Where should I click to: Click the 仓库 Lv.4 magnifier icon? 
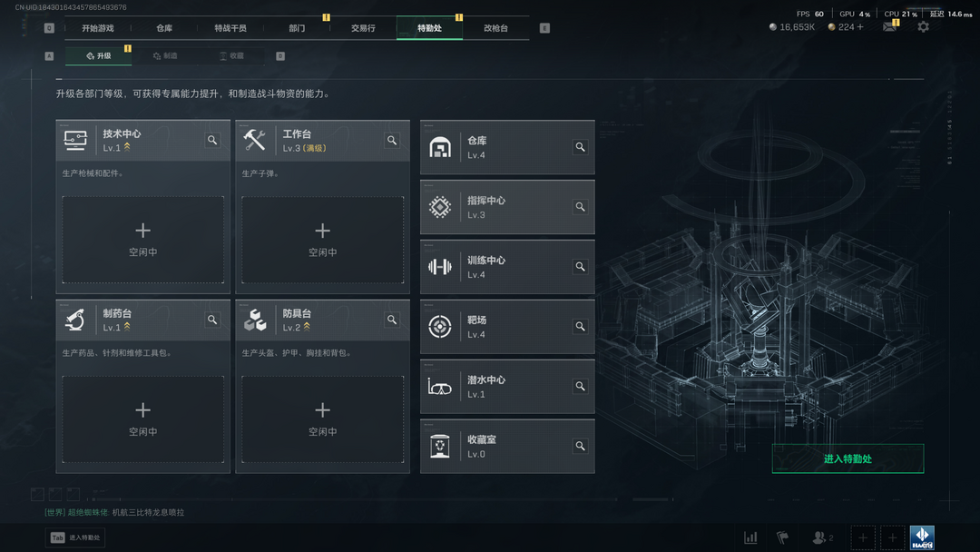point(580,147)
